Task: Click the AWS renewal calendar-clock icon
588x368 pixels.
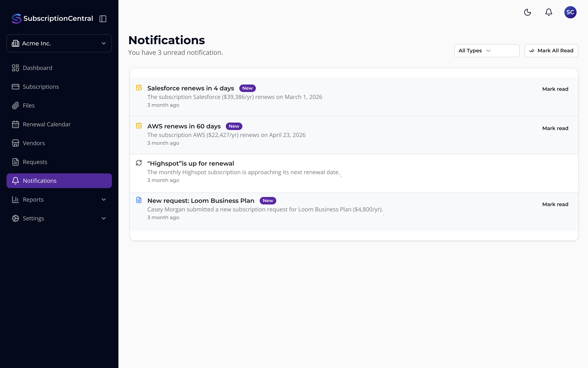Action: pyautogui.click(x=139, y=126)
